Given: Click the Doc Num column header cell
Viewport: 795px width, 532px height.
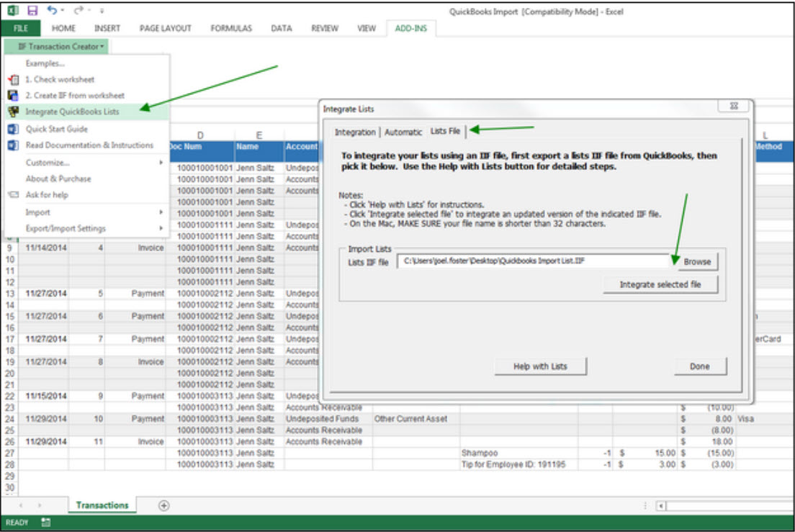Looking at the screenshot, I should click(x=200, y=151).
